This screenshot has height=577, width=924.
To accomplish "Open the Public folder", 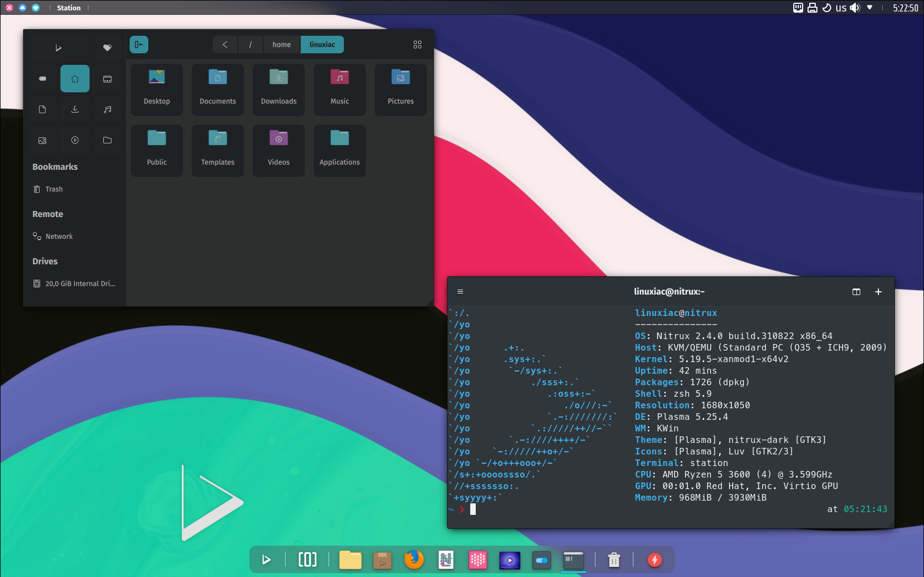I will coord(157,151).
